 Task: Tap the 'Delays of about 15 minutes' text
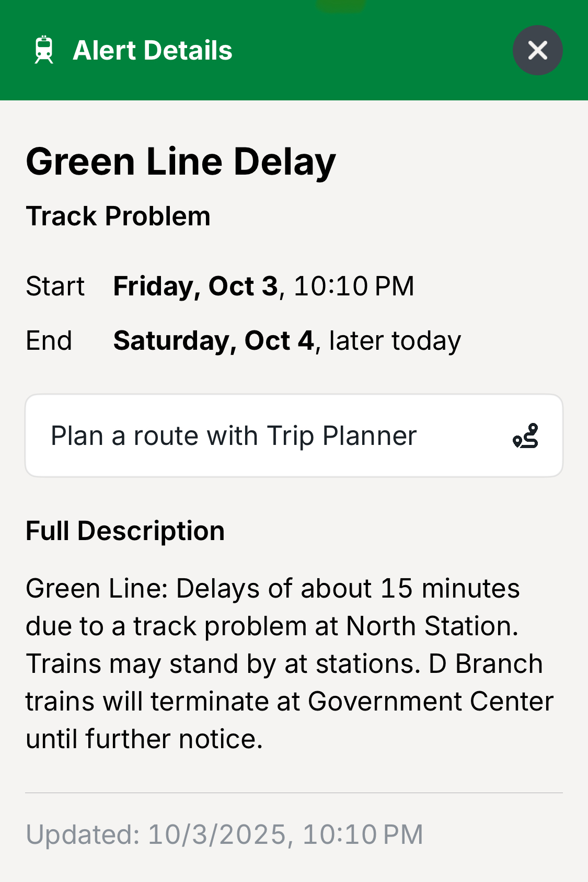348,589
